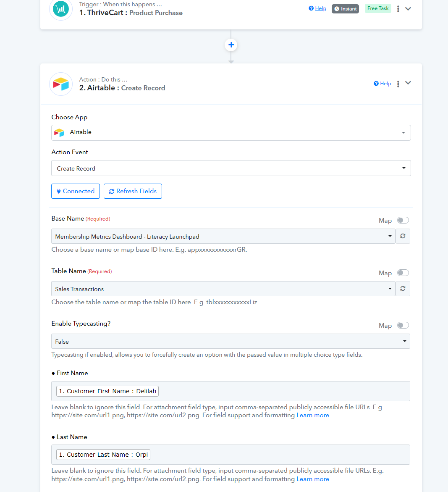448x492 pixels.
Task: Select the Customer First Name Delilah tag
Action: 107,391
